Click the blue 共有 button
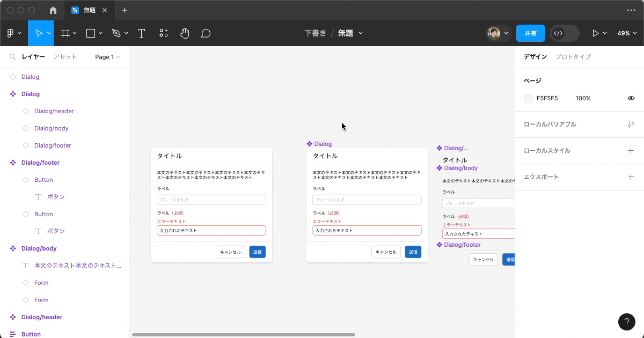The height and width of the screenshot is (338, 644). point(530,33)
